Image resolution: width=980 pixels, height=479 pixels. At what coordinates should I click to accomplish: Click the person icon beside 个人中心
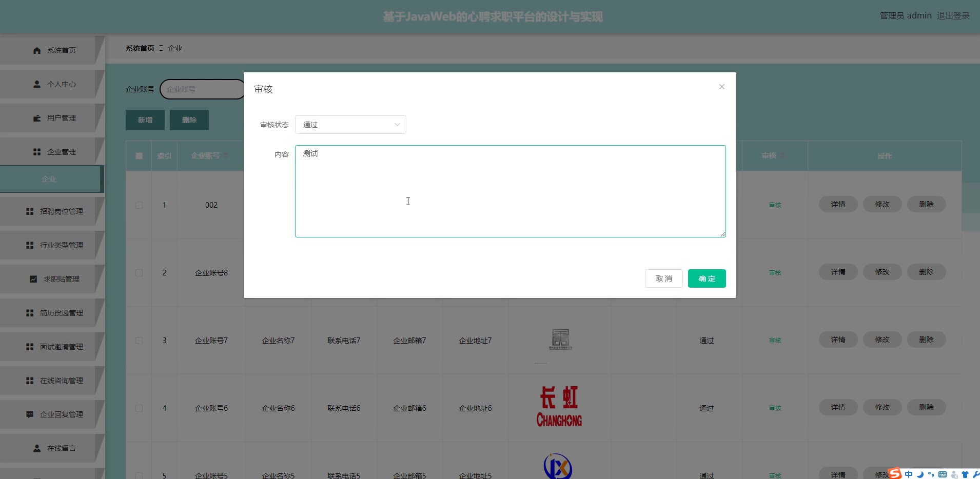click(x=37, y=84)
